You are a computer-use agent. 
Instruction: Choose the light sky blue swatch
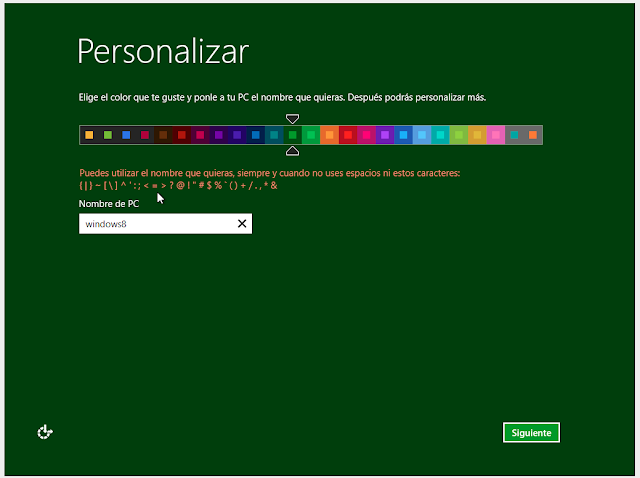(422, 135)
